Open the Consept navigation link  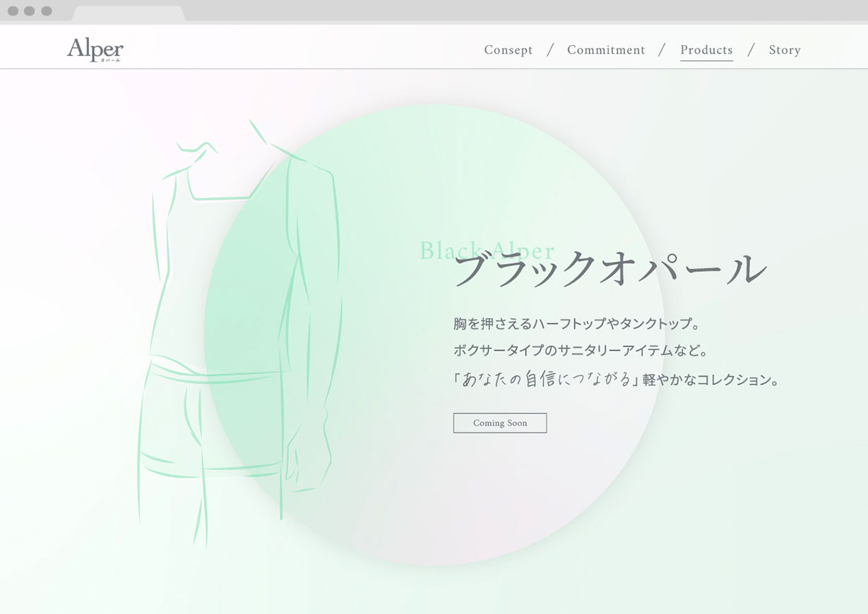[508, 50]
